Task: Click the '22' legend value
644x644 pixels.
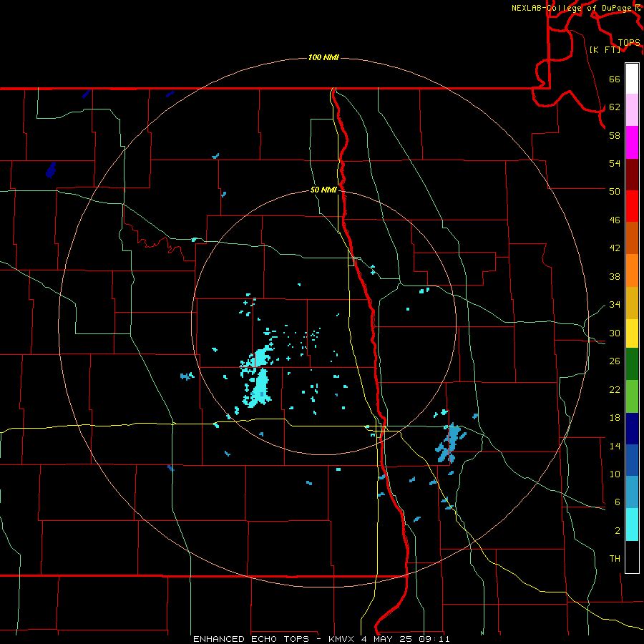Action: click(615, 389)
